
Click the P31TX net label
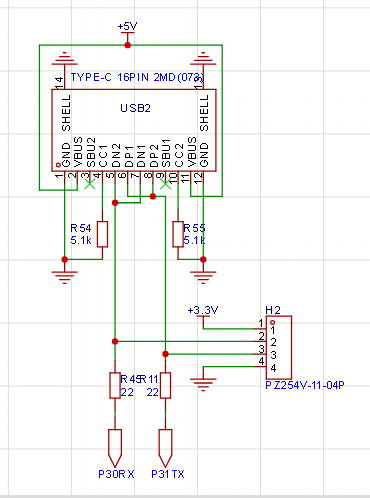[168, 474]
